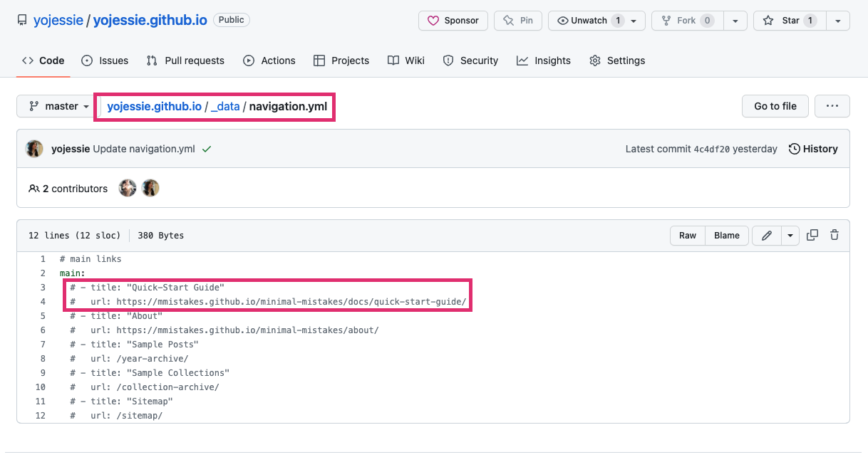868x467 pixels.
Task: Open the Wiki tab
Action: click(406, 61)
